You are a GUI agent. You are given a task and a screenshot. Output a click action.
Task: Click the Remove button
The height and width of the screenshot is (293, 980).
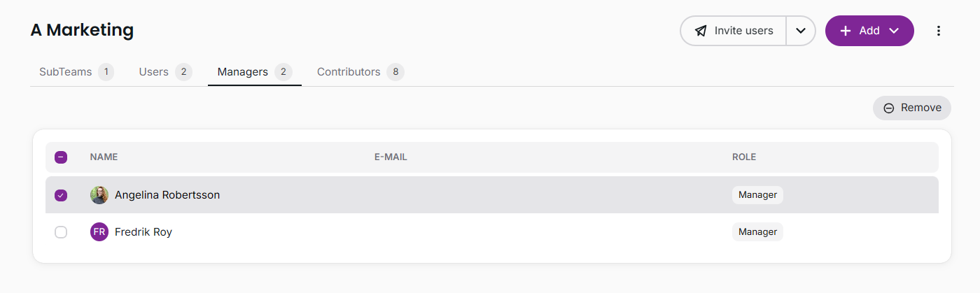click(x=912, y=108)
